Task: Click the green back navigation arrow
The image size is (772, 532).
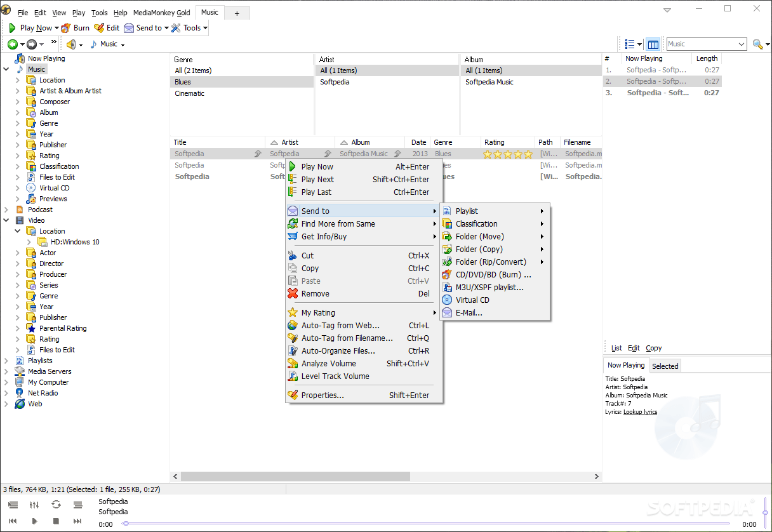Action: coord(12,44)
